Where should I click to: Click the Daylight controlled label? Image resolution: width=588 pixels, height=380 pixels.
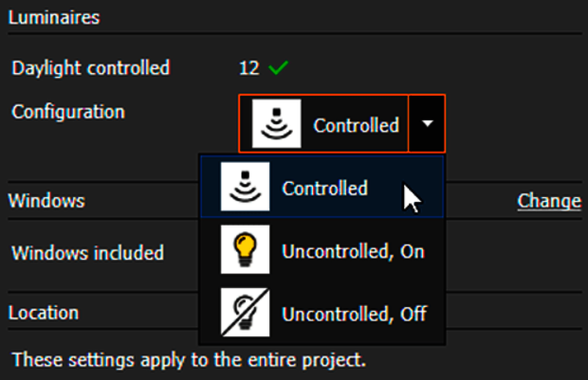90,68
